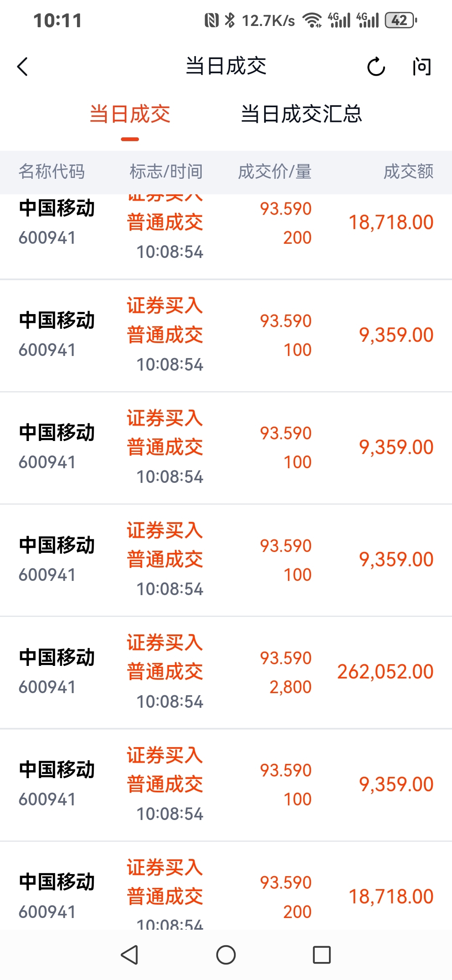
Task: Tap the 名称代码 column header
Action: pos(52,172)
